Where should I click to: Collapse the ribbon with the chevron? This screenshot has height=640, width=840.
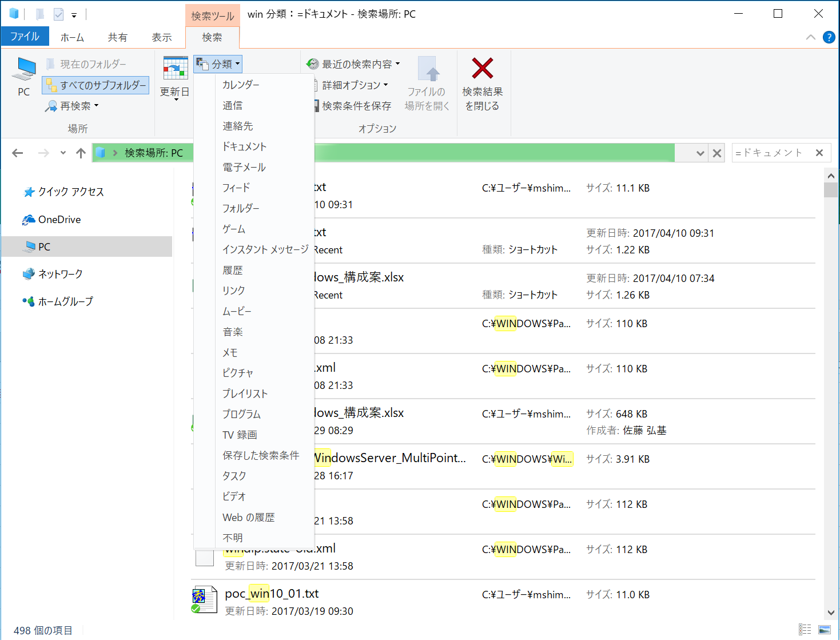(x=810, y=37)
